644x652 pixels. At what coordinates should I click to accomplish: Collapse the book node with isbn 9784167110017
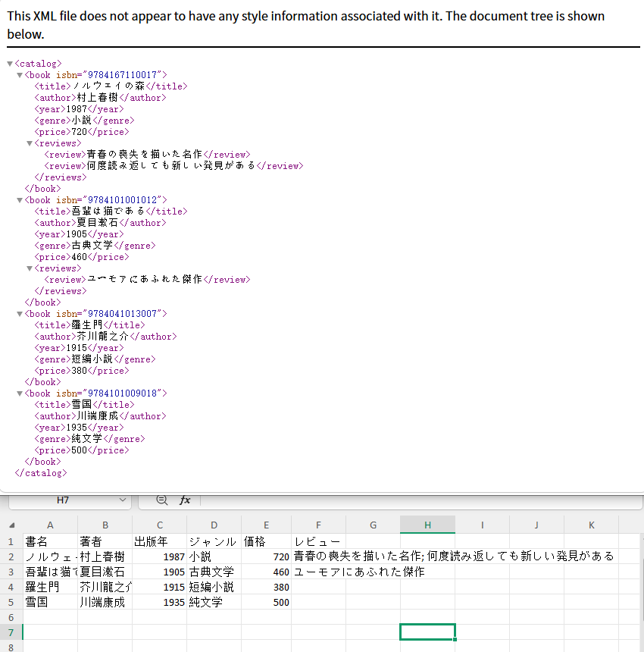(20, 75)
